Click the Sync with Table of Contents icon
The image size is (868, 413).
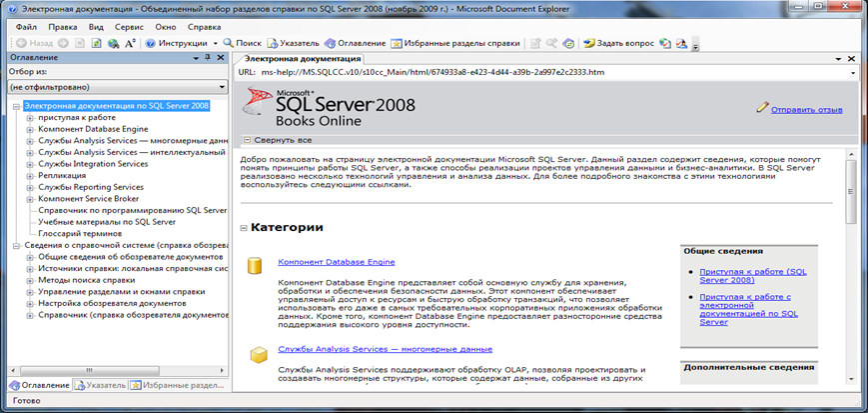click(568, 43)
